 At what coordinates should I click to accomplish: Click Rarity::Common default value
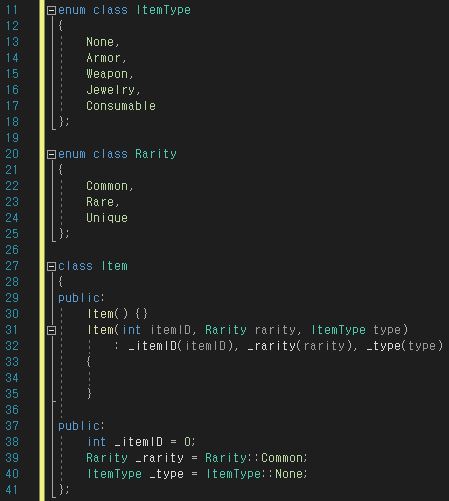point(254,458)
